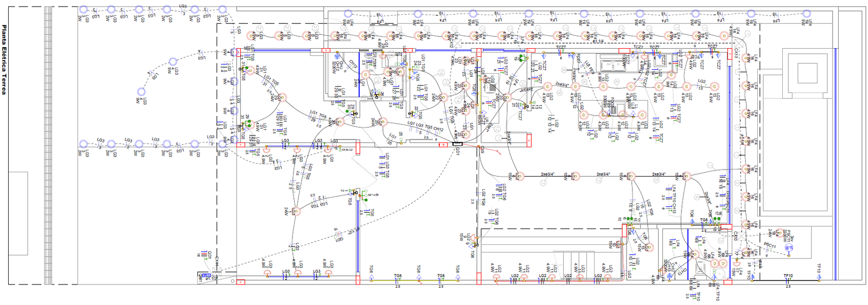This screenshot has height=305, width=868.
Task: Click the 'Planta Elétrica Térrea' drawing title
Action: (4, 60)
